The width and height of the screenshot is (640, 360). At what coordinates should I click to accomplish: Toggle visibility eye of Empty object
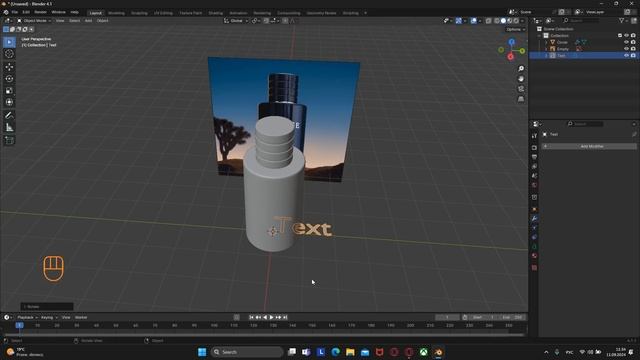[626, 49]
